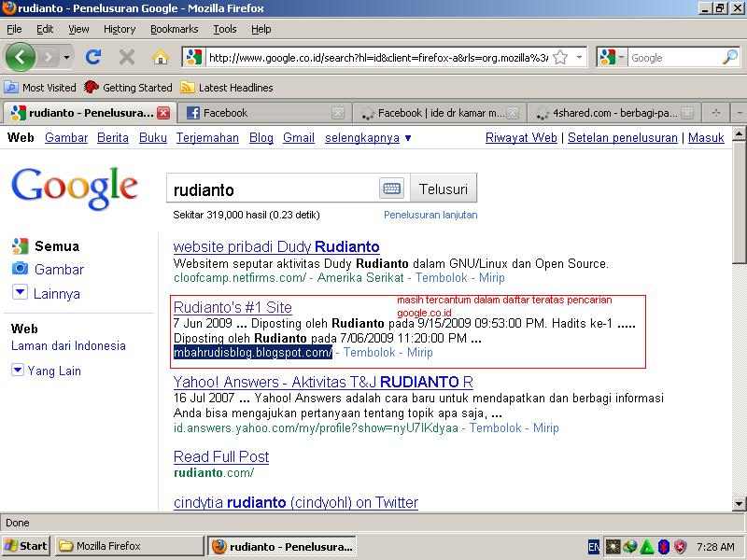Open the Read Full Post result
The width and height of the screenshot is (747, 560).
point(221,456)
